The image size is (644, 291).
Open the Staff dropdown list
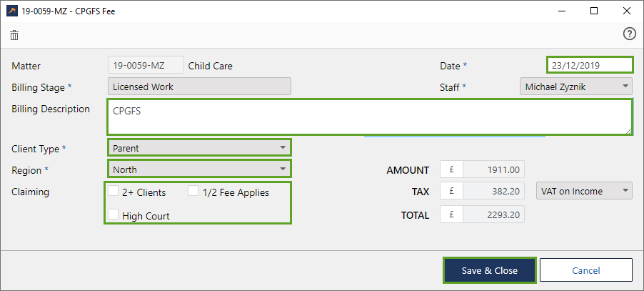click(575, 87)
